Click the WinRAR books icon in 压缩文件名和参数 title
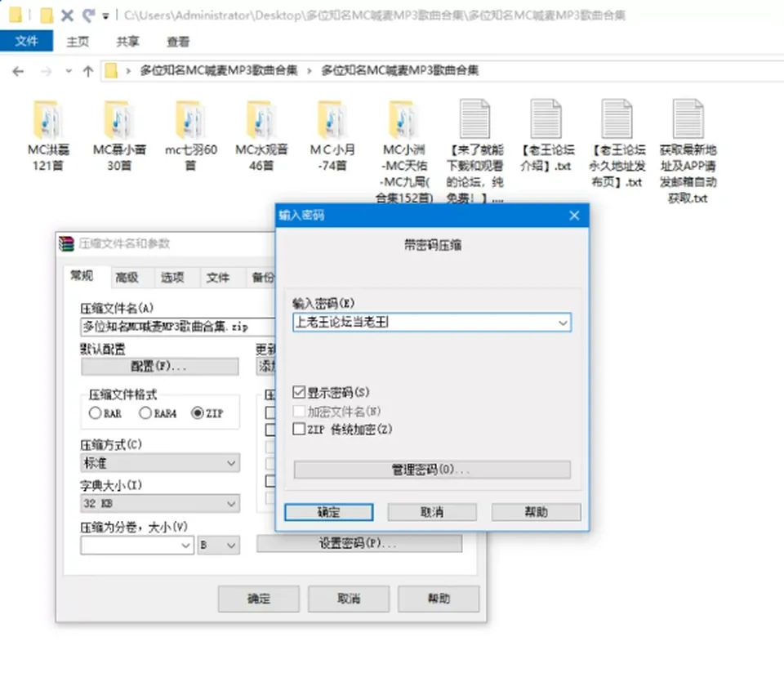The image size is (784, 695). point(66,243)
